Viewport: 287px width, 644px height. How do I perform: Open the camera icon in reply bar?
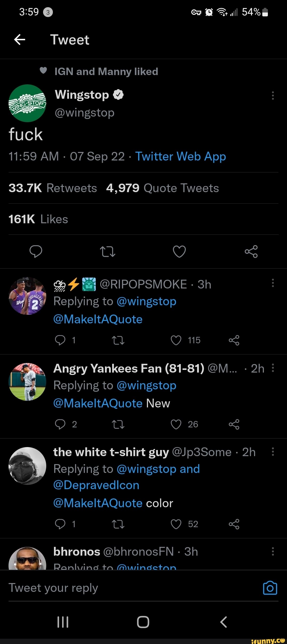(270, 588)
